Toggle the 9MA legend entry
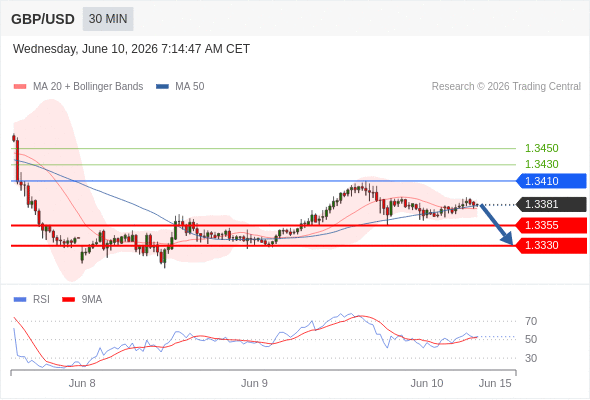Screen dimensions: 590x400 tap(82, 300)
